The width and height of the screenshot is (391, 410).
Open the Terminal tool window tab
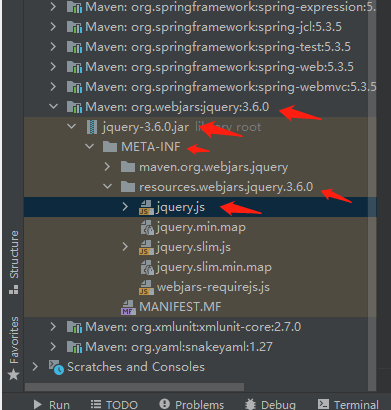point(348,405)
